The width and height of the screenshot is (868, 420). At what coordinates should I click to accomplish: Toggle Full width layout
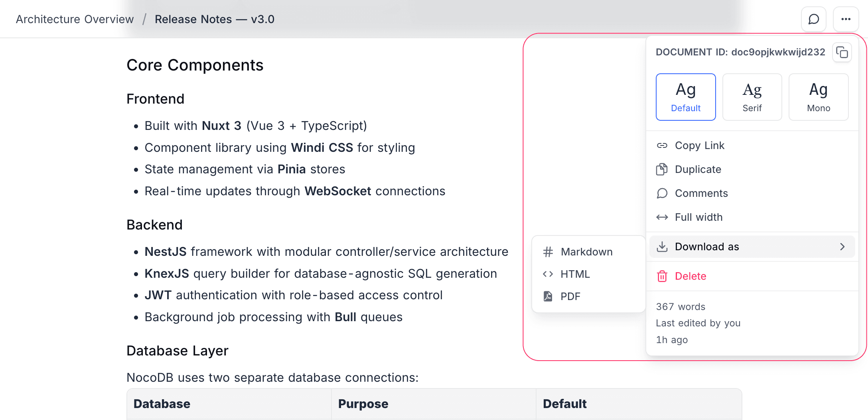698,217
